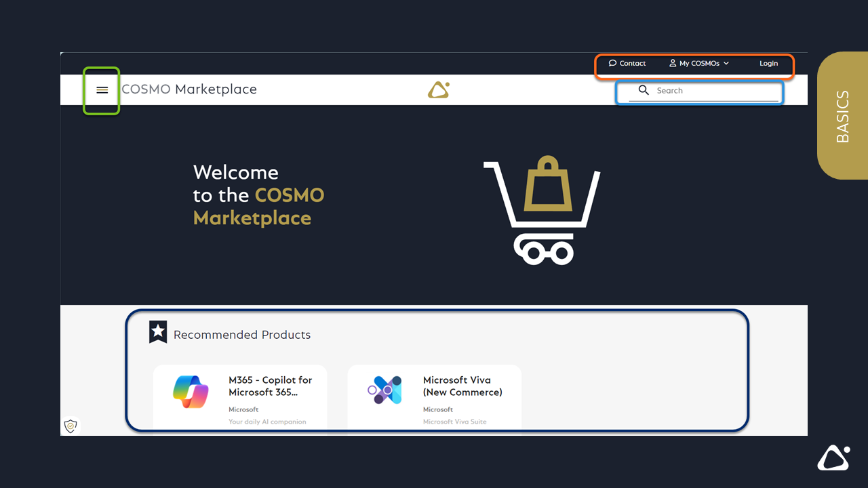Viewport: 868px width, 488px height.
Task: Open the Contact menu item
Action: 627,63
